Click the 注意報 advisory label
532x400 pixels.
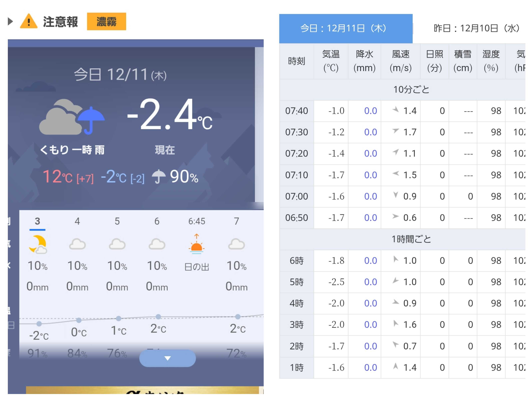pyautogui.click(x=60, y=22)
